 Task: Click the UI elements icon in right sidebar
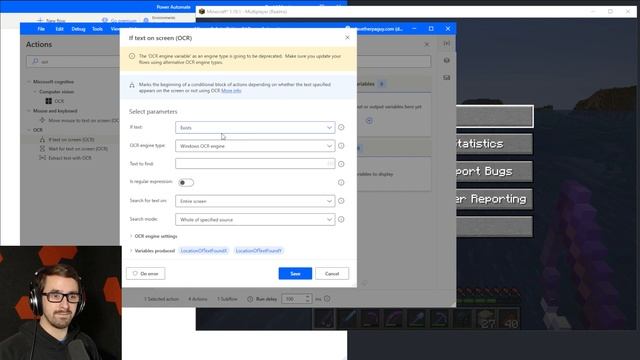(447, 60)
